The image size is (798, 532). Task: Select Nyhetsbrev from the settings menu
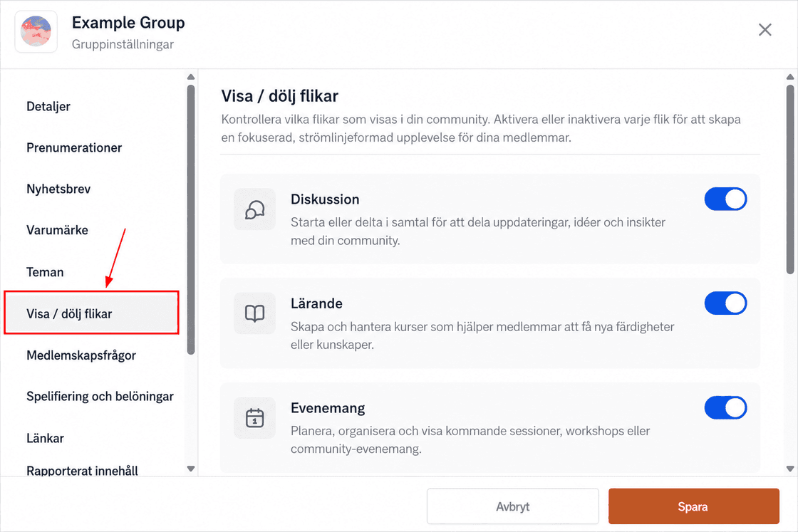click(58, 189)
